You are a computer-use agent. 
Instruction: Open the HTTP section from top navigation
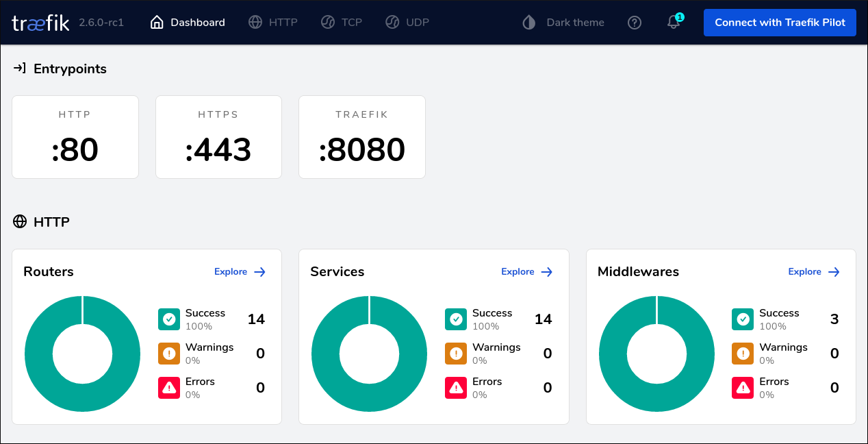(273, 22)
